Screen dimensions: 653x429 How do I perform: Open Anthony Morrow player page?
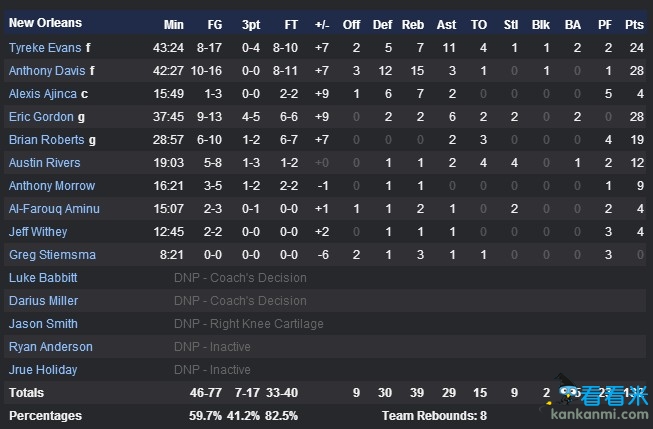pyautogui.click(x=52, y=186)
